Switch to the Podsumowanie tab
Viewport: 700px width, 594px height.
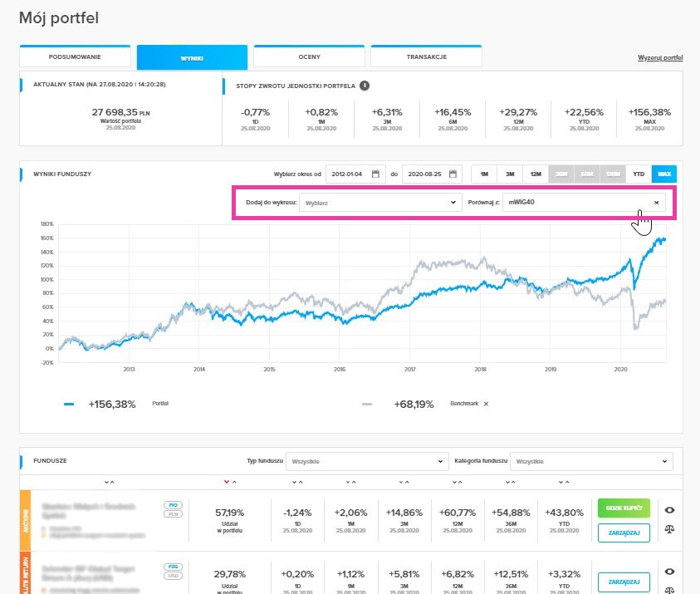(76, 57)
